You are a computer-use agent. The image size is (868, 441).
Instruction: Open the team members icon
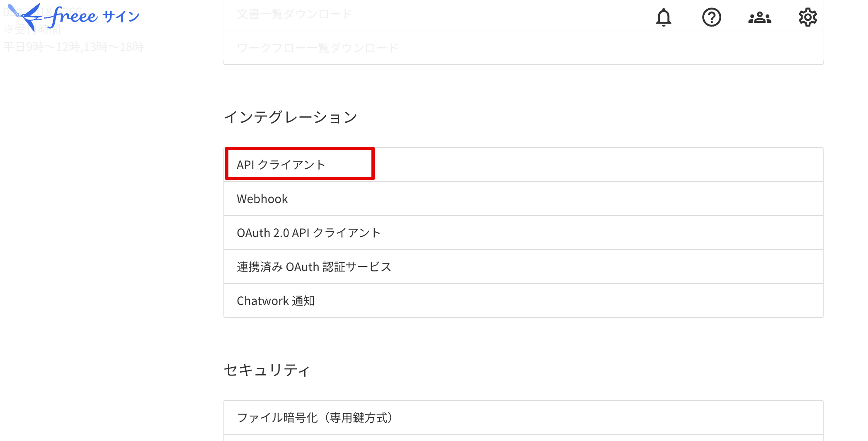[x=759, y=17]
